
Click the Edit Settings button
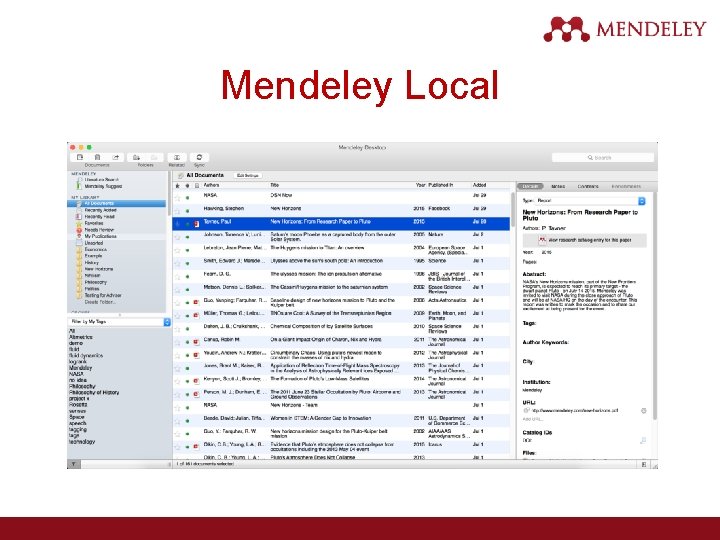pos(248,175)
